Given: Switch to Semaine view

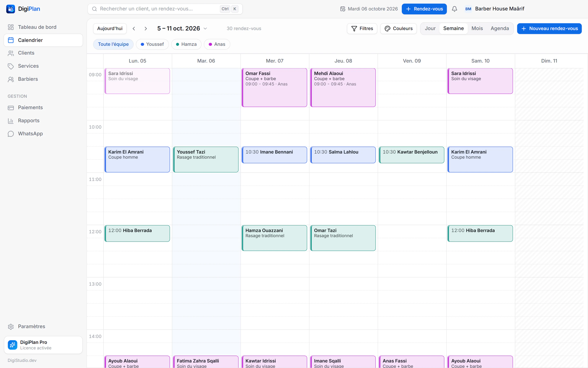Looking at the screenshot, I should [x=453, y=28].
